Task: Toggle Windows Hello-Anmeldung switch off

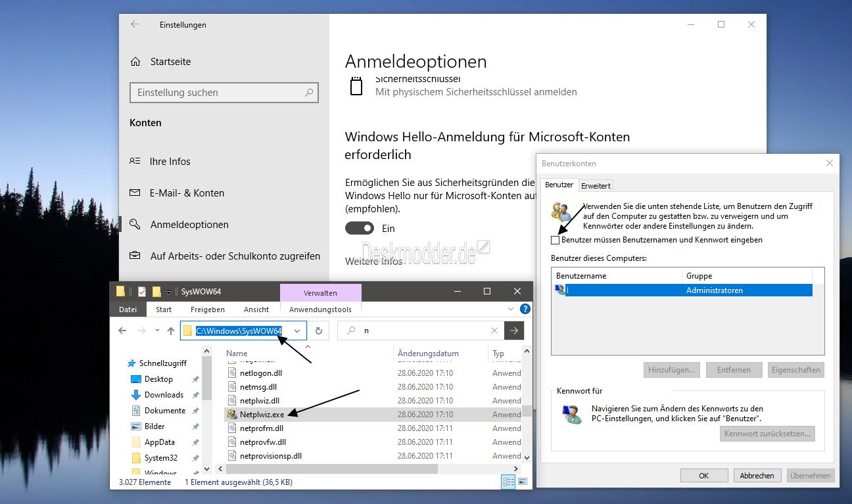Action: (360, 228)
